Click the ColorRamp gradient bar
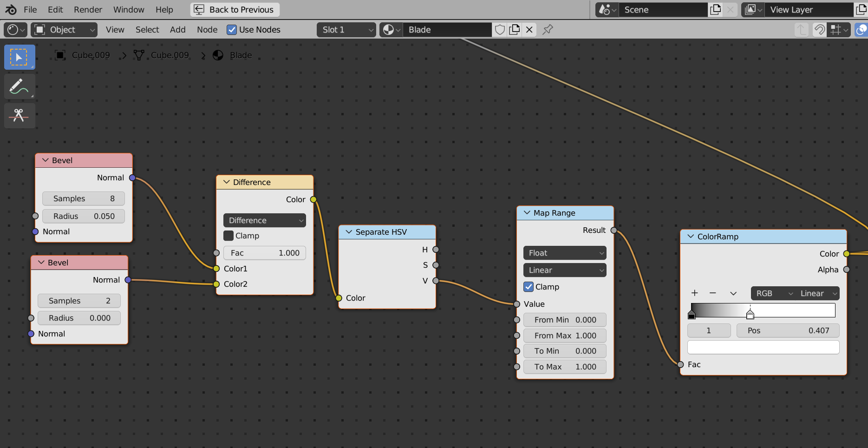 coord(763,310)
